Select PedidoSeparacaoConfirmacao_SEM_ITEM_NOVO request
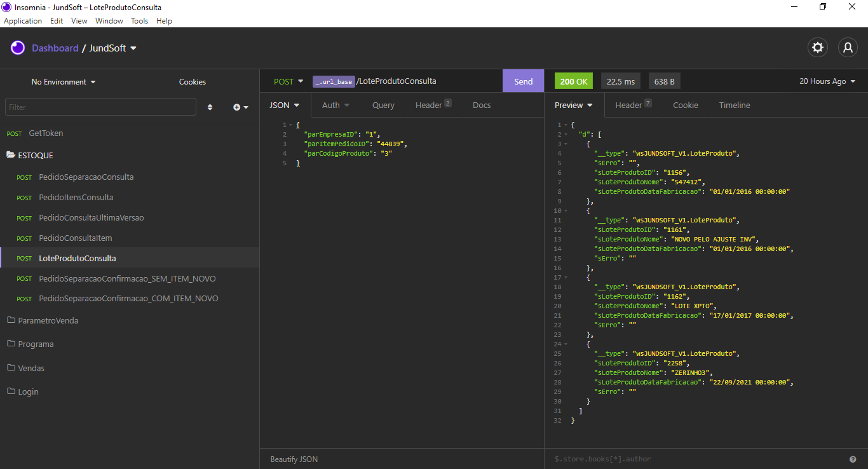Viewport: 868px width, 469px height. [130, 278]
